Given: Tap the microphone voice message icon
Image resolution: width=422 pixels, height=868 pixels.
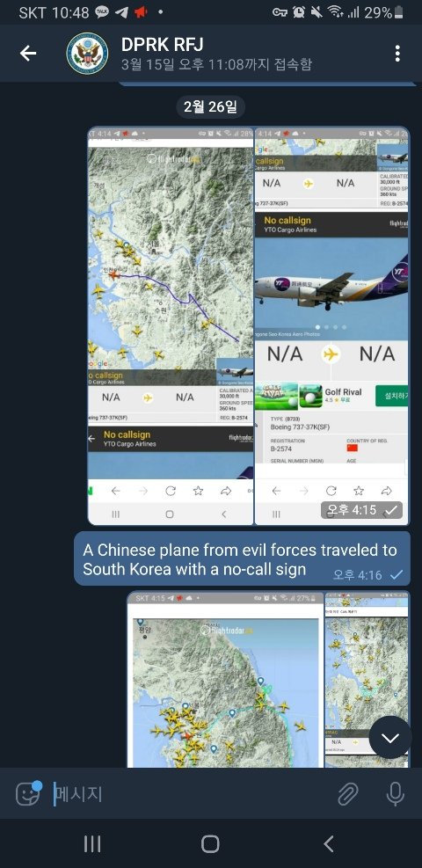Looking at the screenshot, I should [395, 794].
